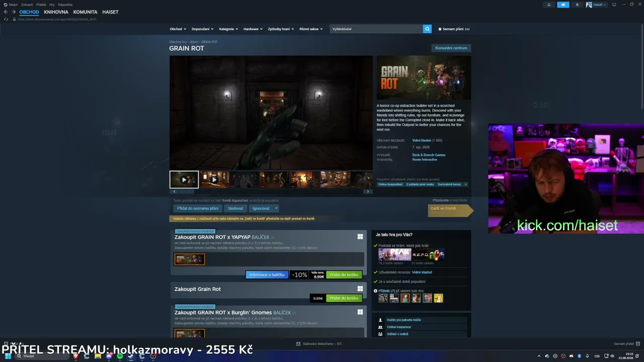Open the Zobrazit menu
The image size is (644, 362).
[27, 5]
